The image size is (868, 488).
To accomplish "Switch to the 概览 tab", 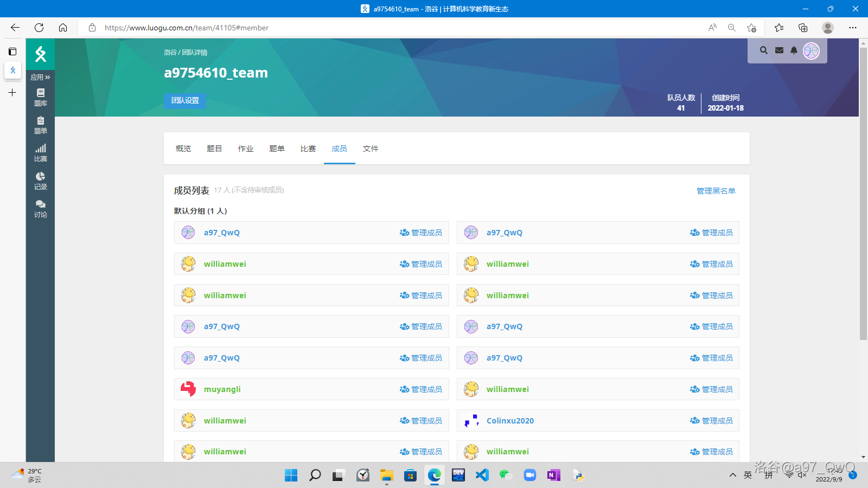I will coord(183,149).
